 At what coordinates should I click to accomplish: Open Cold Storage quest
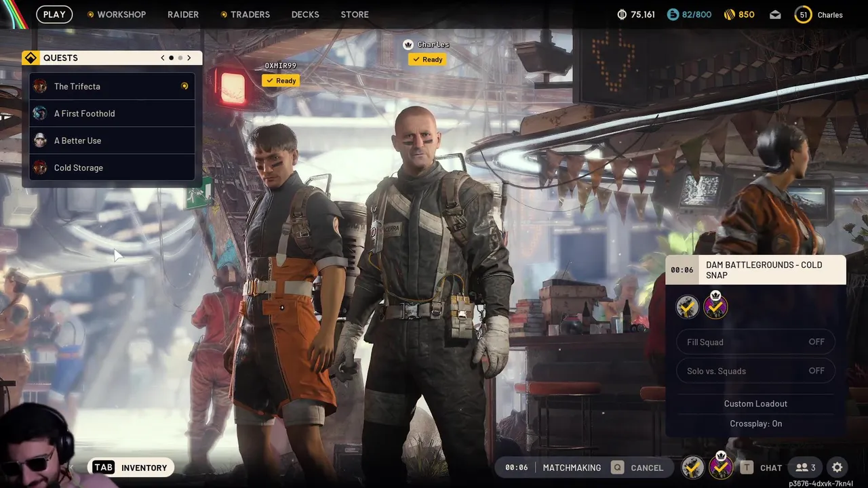tap(112, 167)
